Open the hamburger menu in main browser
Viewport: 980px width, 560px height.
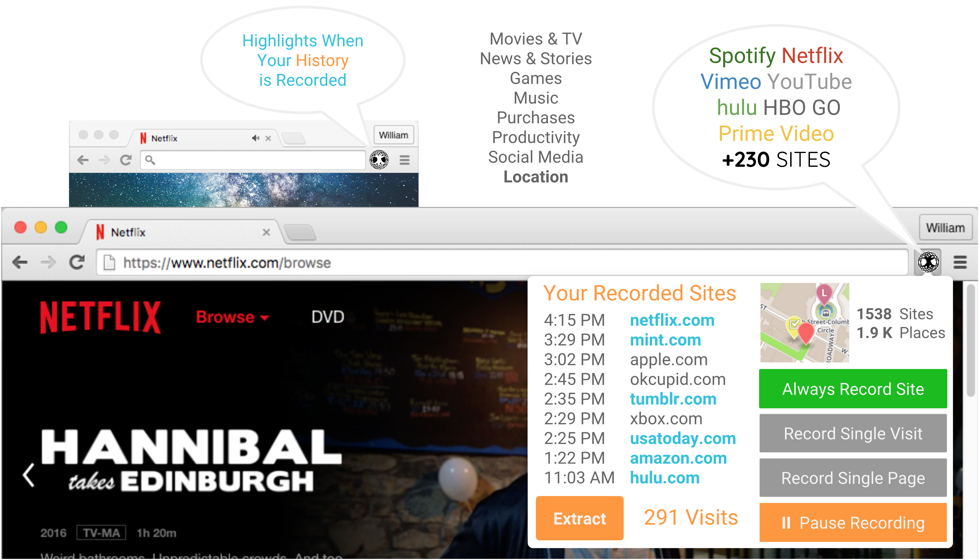pyautogui.click(x=960, y=263)
